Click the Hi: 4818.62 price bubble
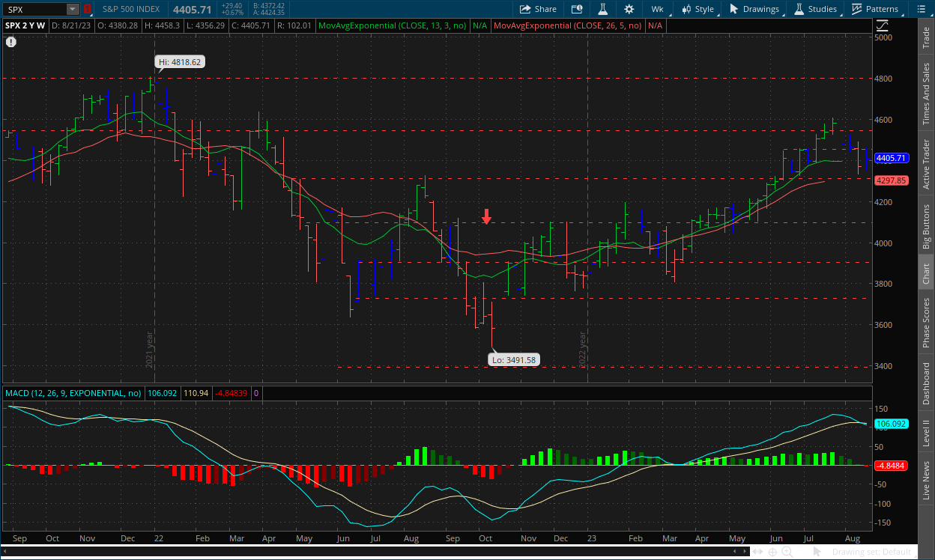 click(x=181, y=62)
